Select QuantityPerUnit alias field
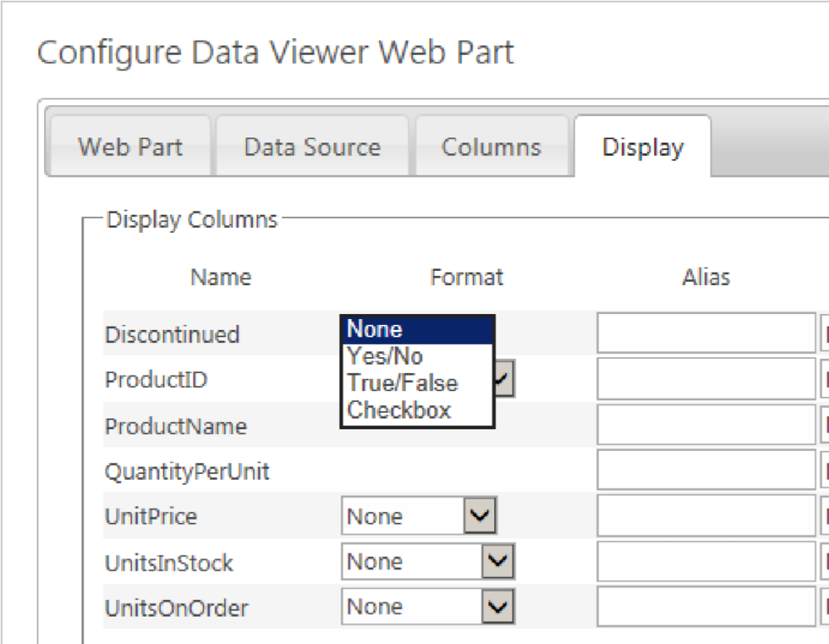The height and width of the screenshot is (644, 829). pyautogui.click(x=705, y=471)
